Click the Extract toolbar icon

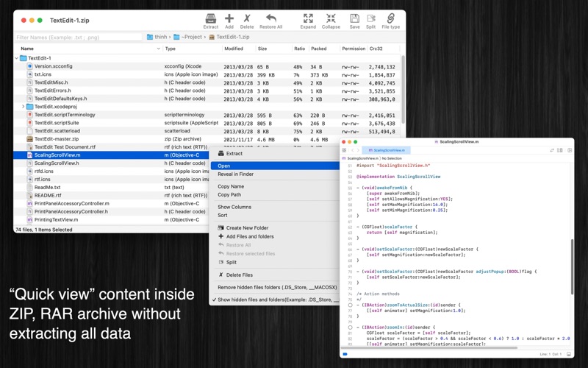211,18
